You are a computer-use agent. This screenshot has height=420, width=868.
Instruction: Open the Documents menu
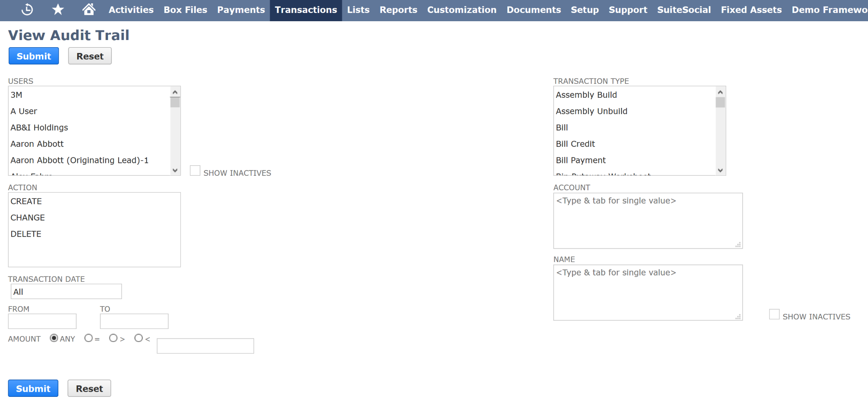(x=534, y=10)
